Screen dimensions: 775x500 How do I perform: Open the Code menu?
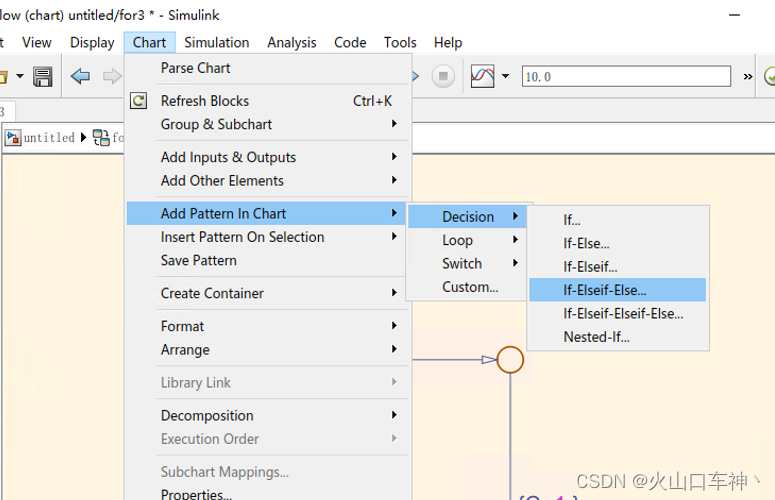pos(350,42)
